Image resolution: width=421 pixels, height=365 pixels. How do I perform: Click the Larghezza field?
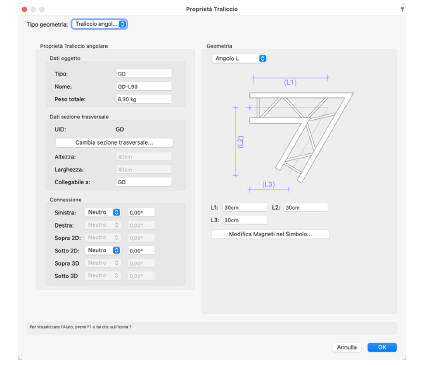(x=144, y=170)
